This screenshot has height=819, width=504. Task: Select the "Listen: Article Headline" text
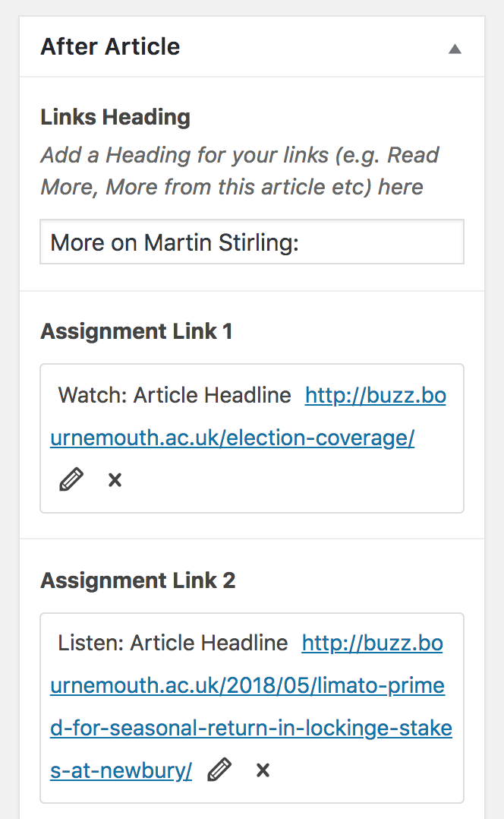pos(173,643)
